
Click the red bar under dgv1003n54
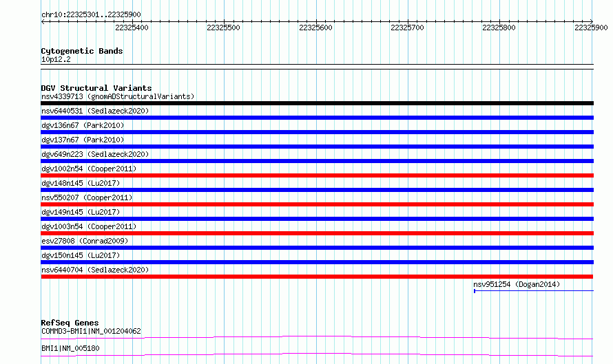(x=317, y=233)
